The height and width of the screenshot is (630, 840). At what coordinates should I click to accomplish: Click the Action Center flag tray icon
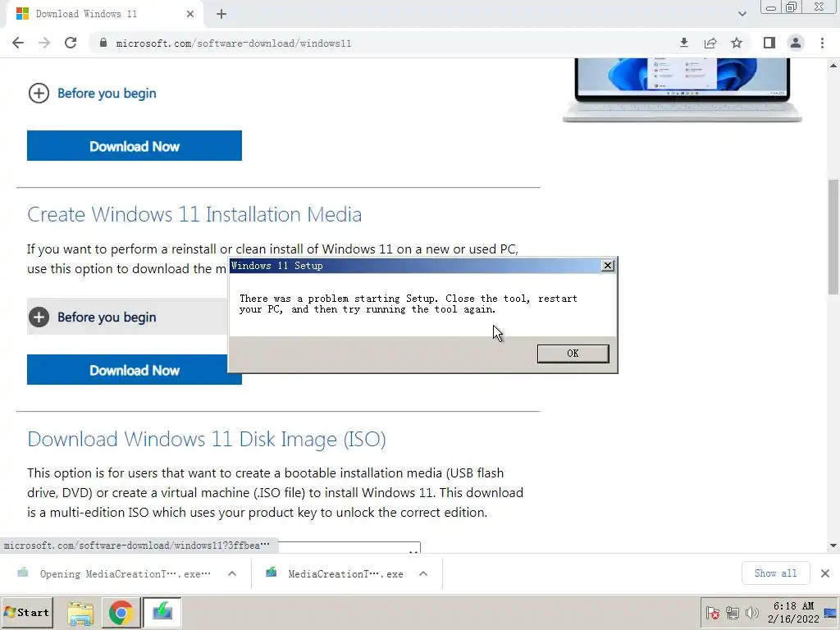coord(712,612)
